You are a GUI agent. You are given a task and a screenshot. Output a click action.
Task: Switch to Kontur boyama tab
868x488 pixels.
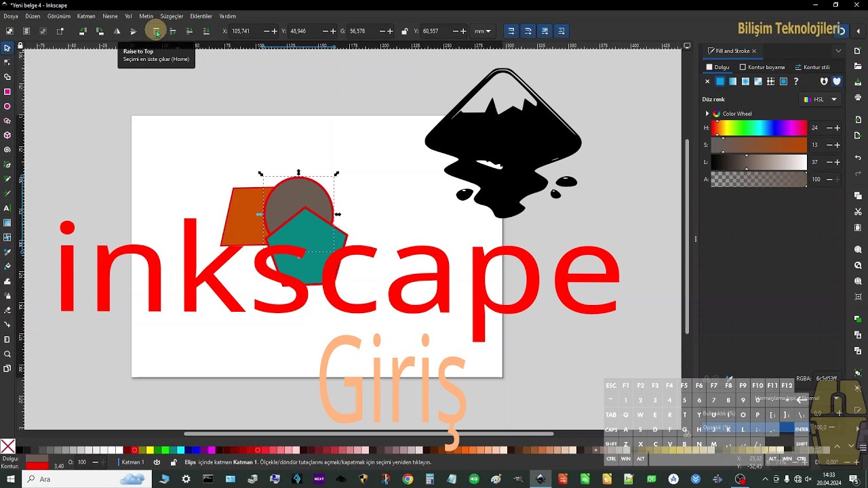(x=762, y=67)
